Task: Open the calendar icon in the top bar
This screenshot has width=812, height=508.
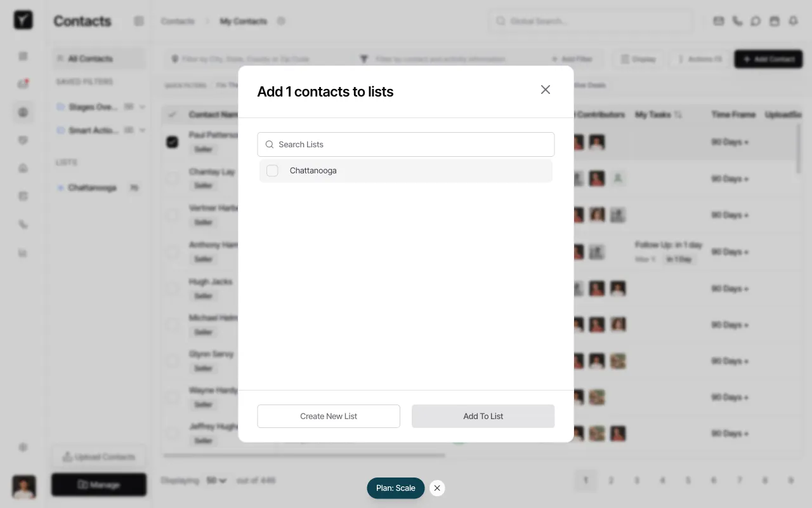Action: 775,21
